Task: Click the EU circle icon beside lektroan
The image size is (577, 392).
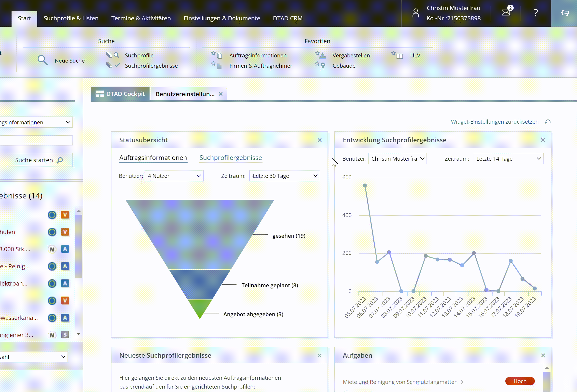Action: pos(52,283)
